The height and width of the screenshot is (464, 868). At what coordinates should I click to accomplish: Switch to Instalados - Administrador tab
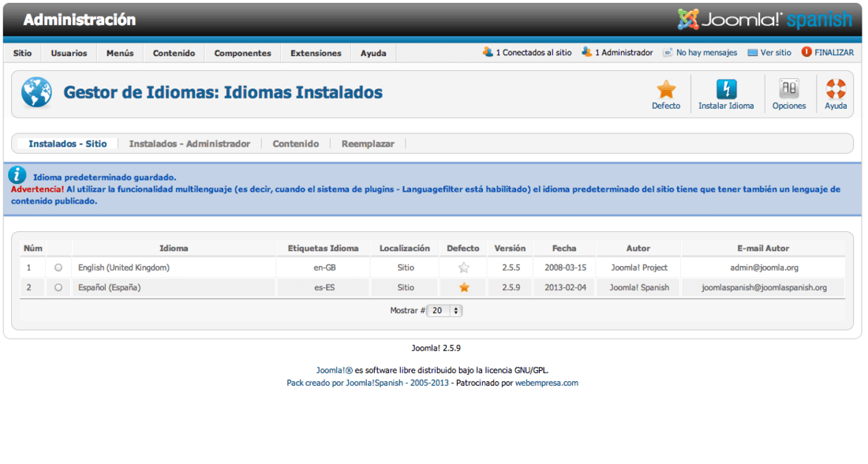click(189, 144)
